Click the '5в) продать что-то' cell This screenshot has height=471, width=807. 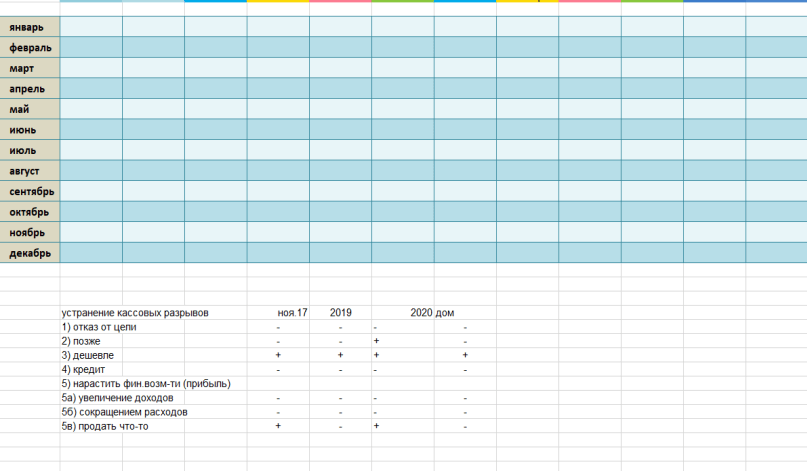(105, 426)
